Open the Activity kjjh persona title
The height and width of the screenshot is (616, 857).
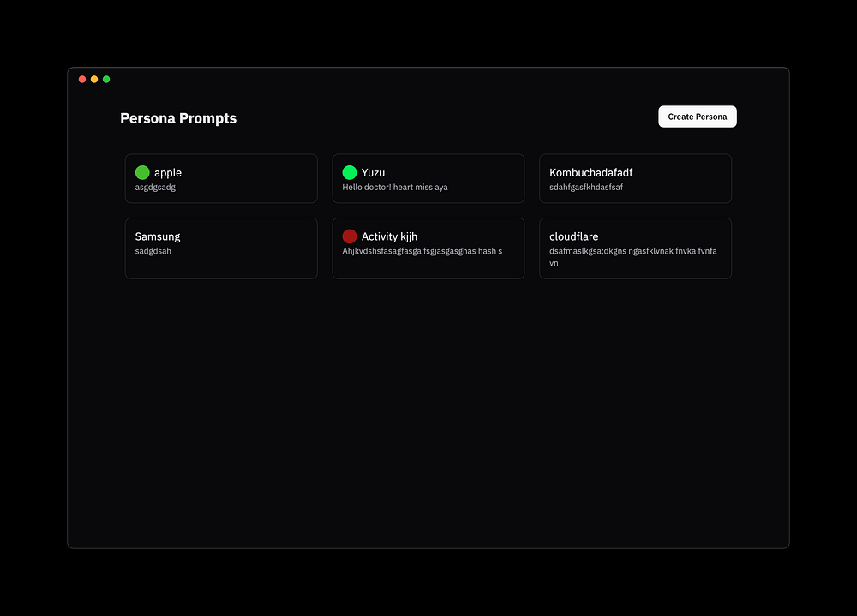click(x=389, y=236)
